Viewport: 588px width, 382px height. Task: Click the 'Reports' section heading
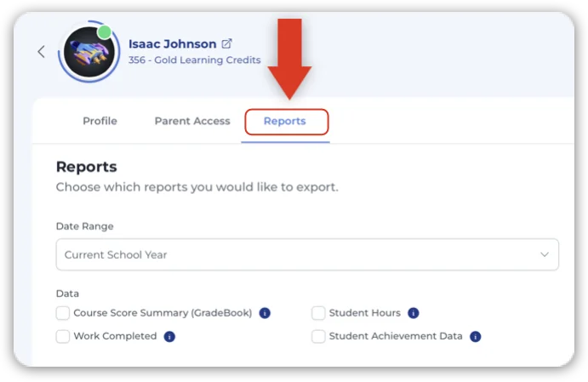87,167
